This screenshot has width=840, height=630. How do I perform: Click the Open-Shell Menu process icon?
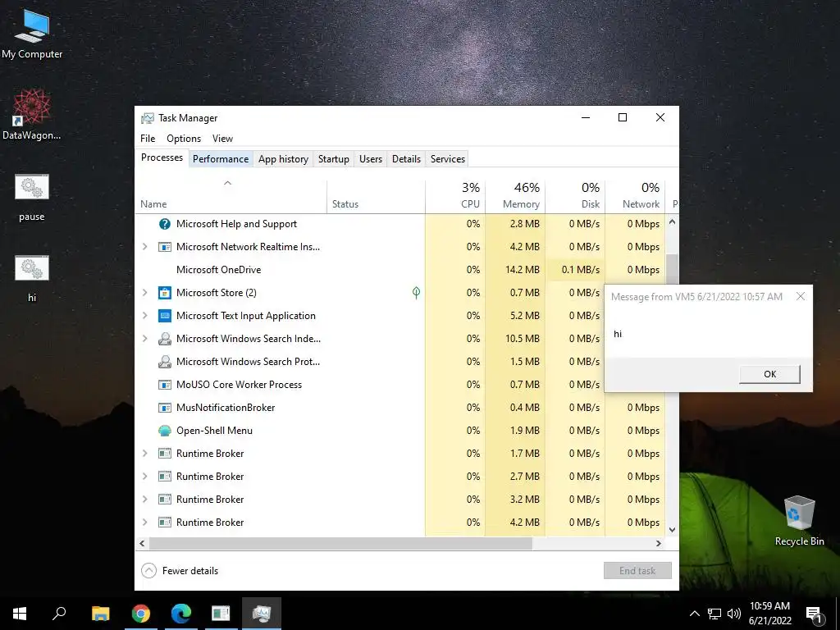tap(164, 431)
